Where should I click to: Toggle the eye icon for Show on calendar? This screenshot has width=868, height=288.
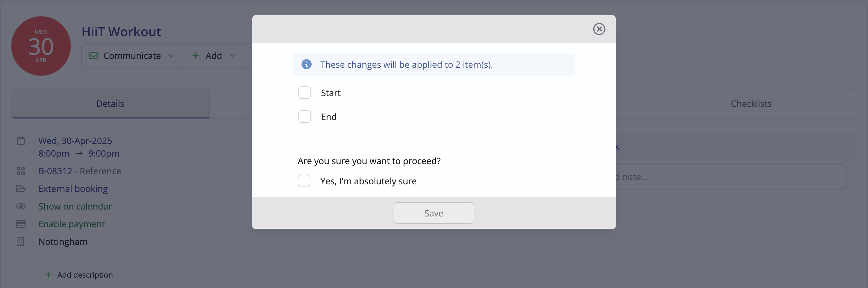click(x=21, y=206)
